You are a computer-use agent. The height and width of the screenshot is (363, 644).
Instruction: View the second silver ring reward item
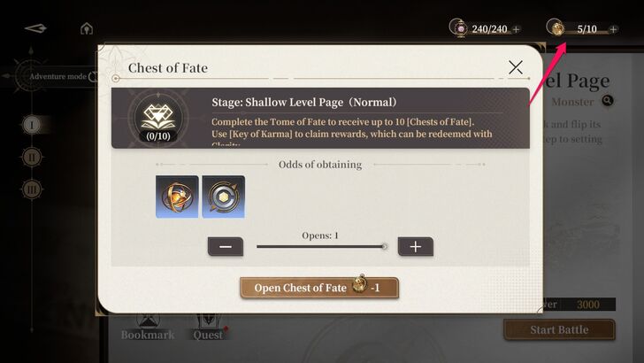[223, 197]
